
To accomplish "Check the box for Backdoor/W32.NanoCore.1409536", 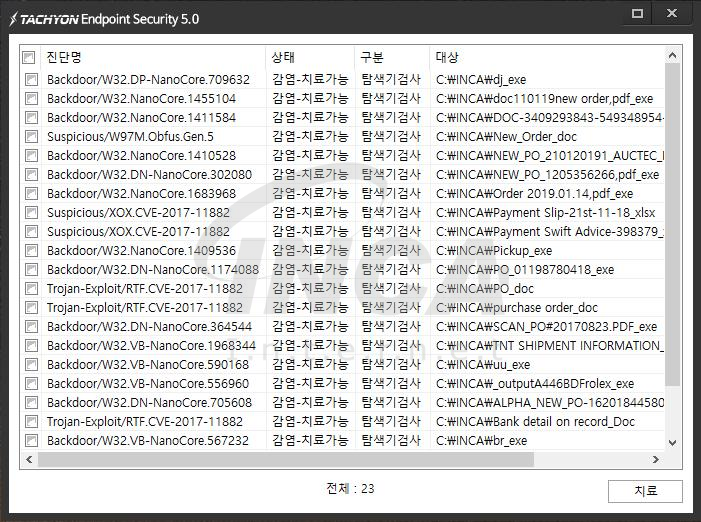I will point(31,250).
